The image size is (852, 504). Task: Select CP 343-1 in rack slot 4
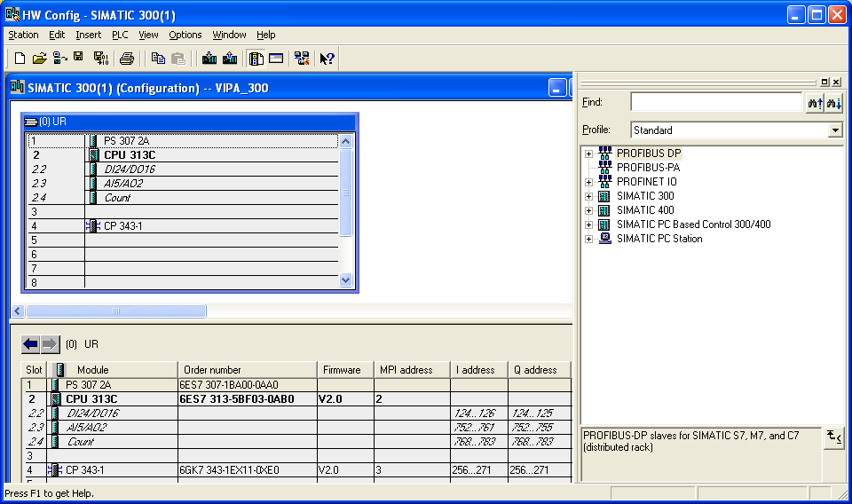tap(122, 226)
